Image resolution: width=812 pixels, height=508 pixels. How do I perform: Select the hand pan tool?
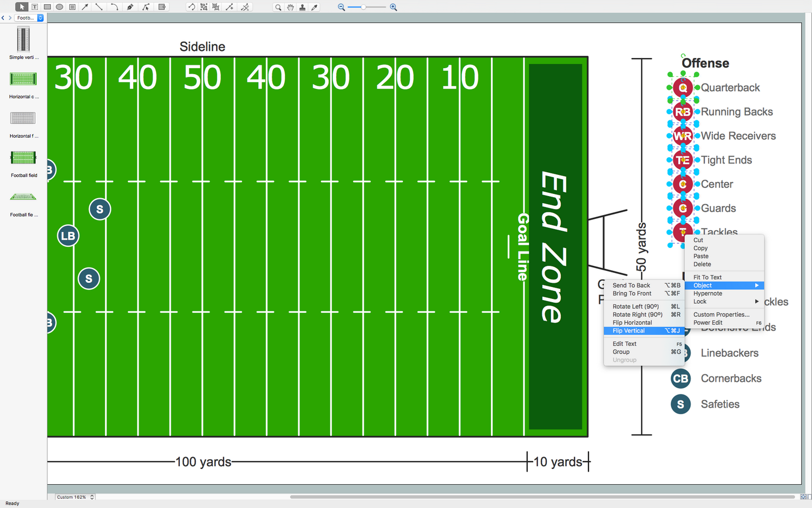(x=291, y=7)
